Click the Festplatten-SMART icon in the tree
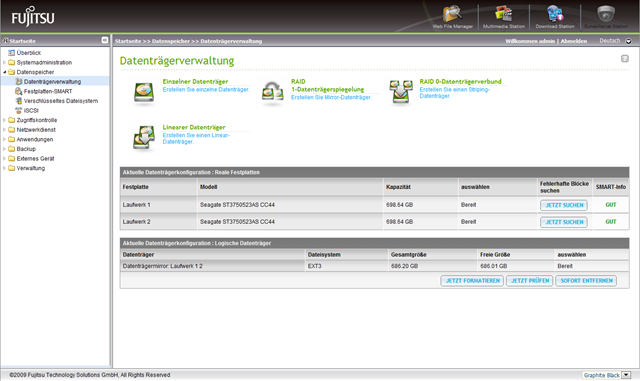 point(18,91)
